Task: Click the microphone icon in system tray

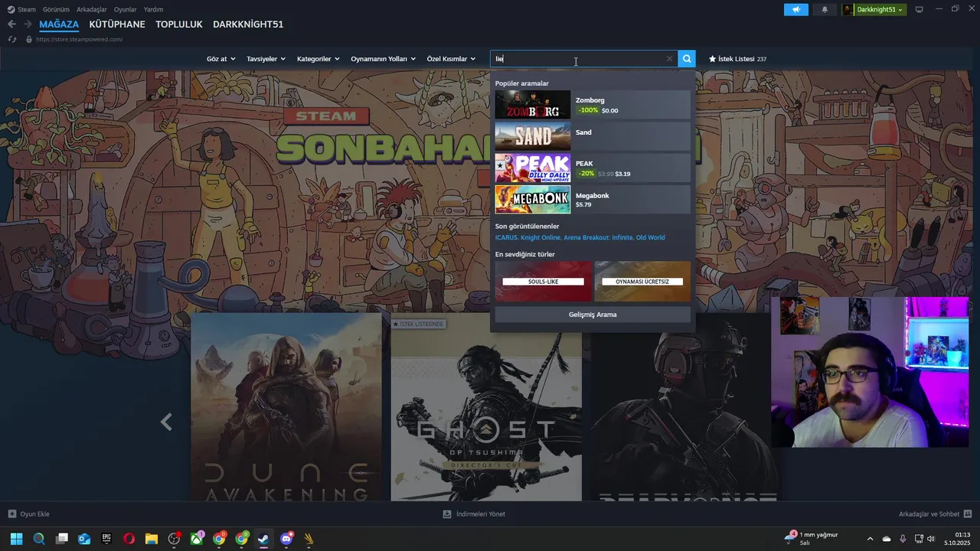Action: (x=903, y=539)
